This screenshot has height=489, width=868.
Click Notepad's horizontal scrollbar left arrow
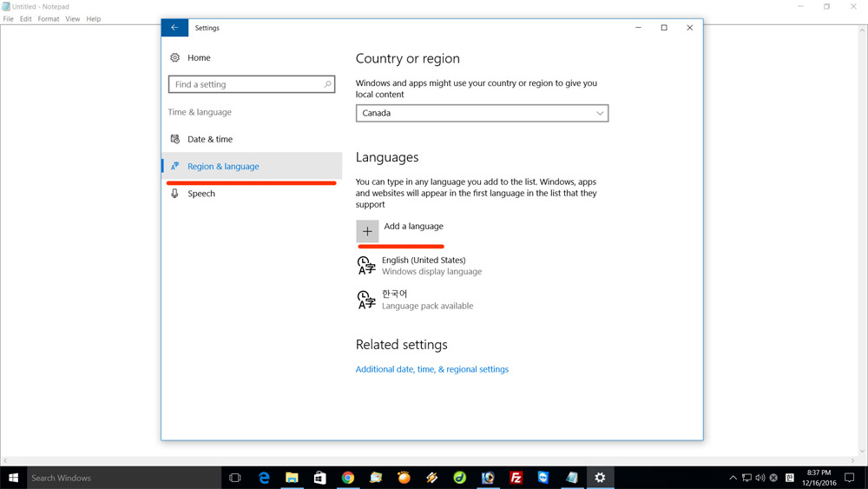click(5, 460)
